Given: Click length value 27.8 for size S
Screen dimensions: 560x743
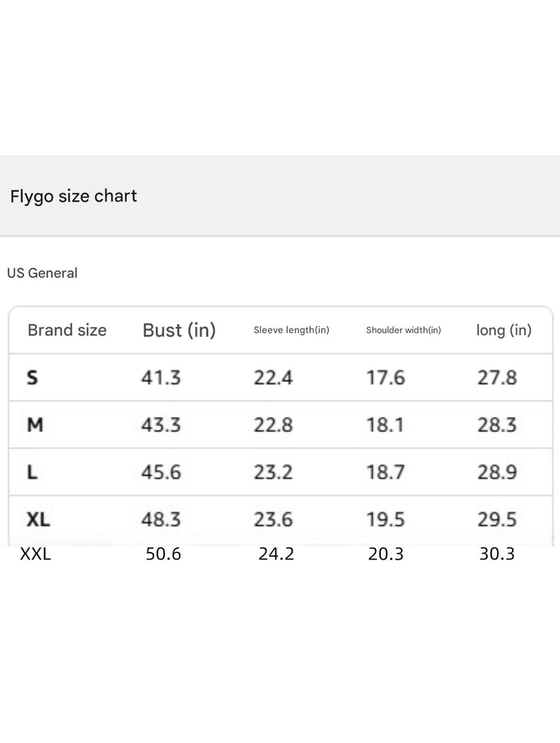Looking at the screenshot, I should 497,378.
